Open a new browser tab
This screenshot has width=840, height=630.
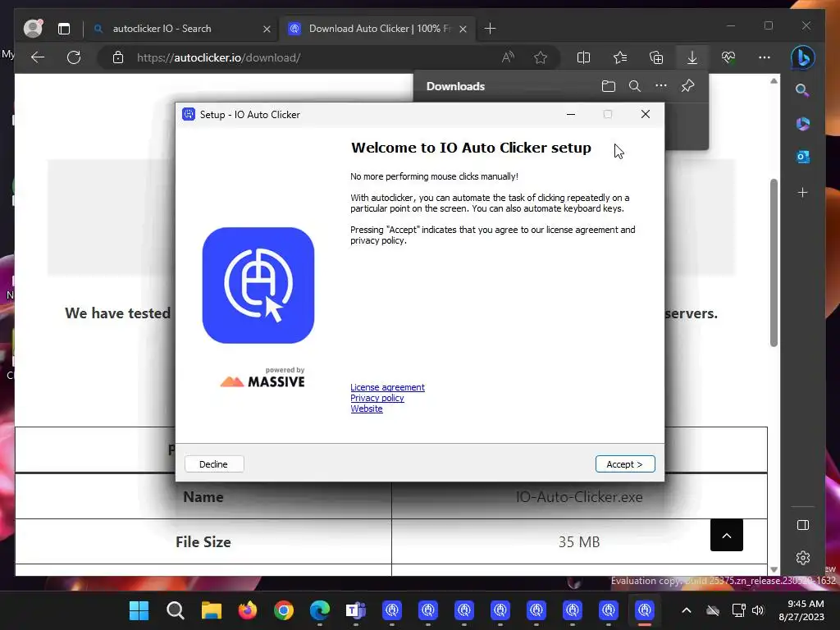490,29
